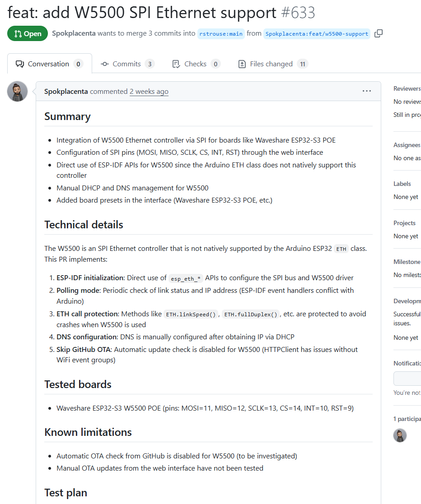Image resolution: width=421 pixels, height=504 pixels.
Task: Copy head branch name icon
Action: coord(379,33)
